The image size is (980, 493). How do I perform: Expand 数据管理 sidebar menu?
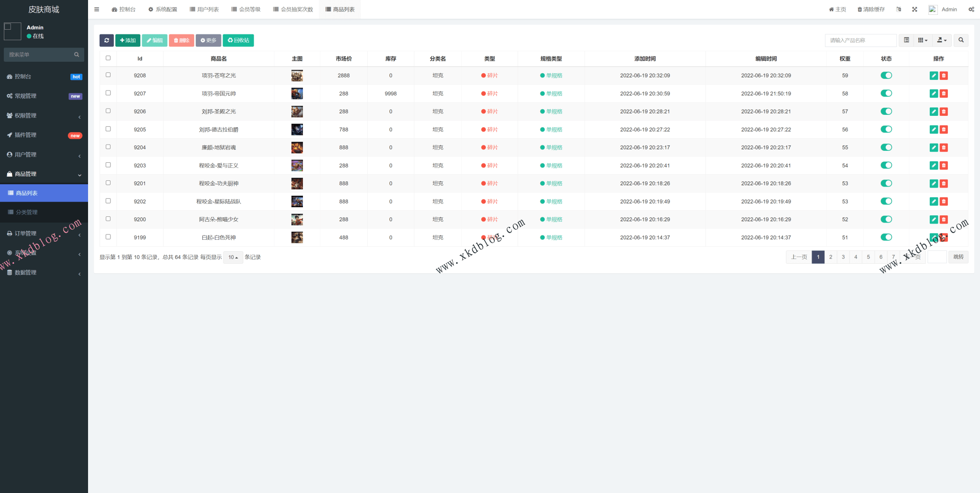coord(44,273)
